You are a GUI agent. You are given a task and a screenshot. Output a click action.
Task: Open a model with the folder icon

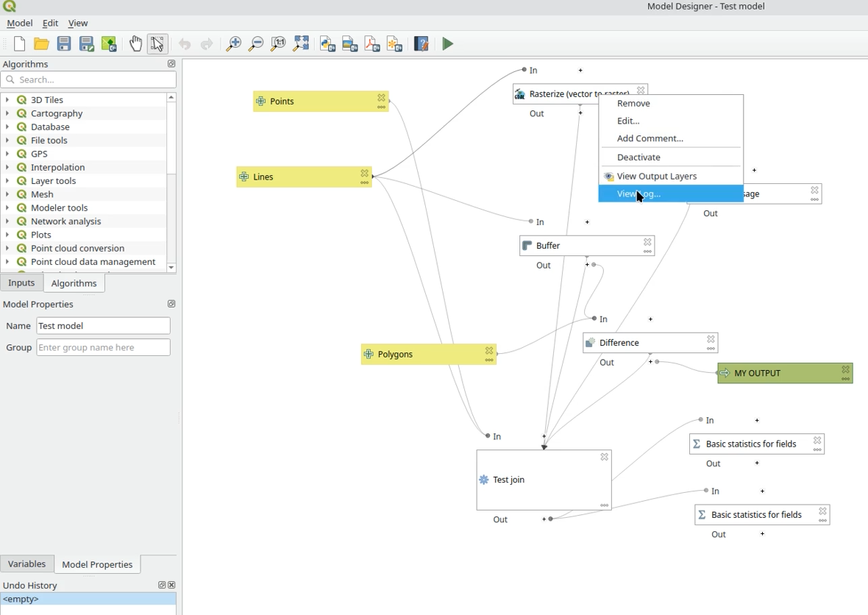[42, 44]
